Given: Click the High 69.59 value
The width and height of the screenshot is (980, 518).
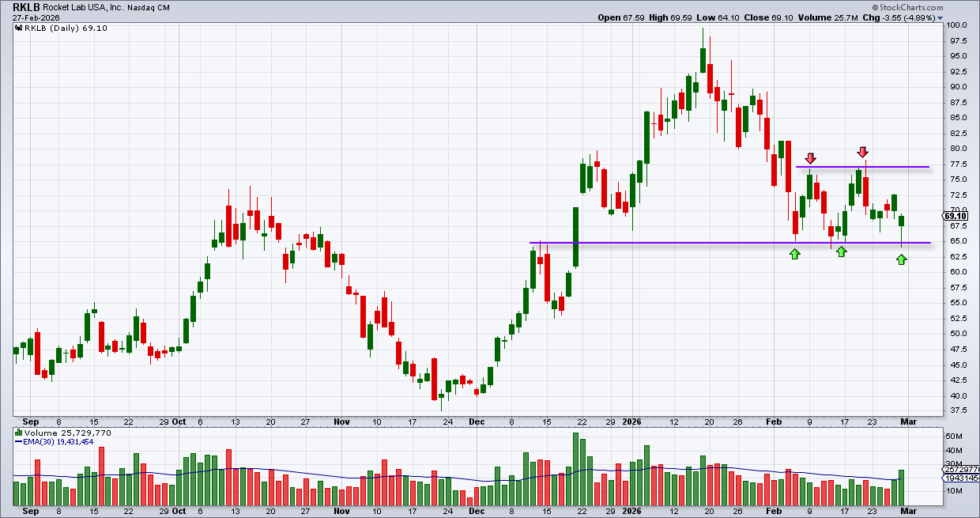Looking at the screenshot, I should 672,17.
